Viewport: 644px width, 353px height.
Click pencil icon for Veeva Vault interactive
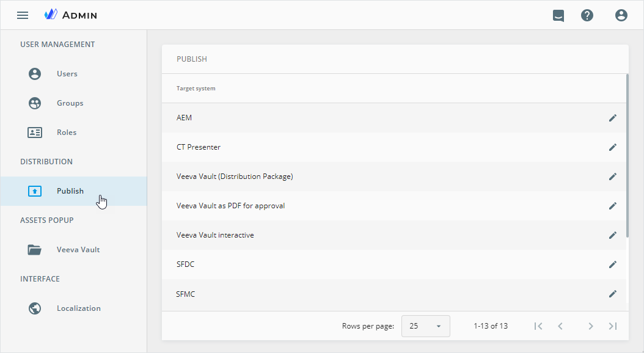tap(613, 235)
